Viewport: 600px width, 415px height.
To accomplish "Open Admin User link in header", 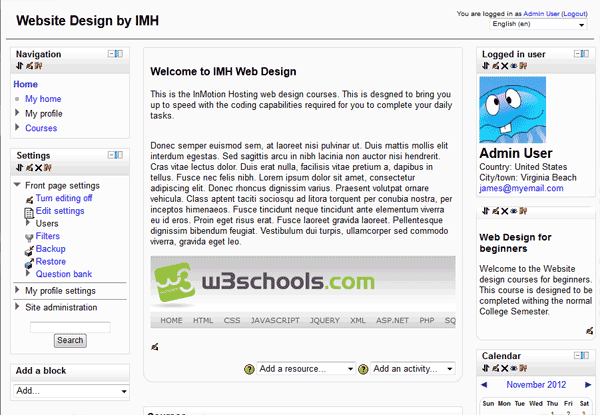I will pos(541,14).
